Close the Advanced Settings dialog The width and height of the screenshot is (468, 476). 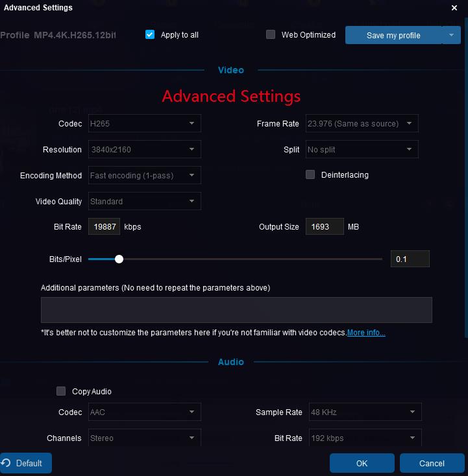(x=454, y=8)
